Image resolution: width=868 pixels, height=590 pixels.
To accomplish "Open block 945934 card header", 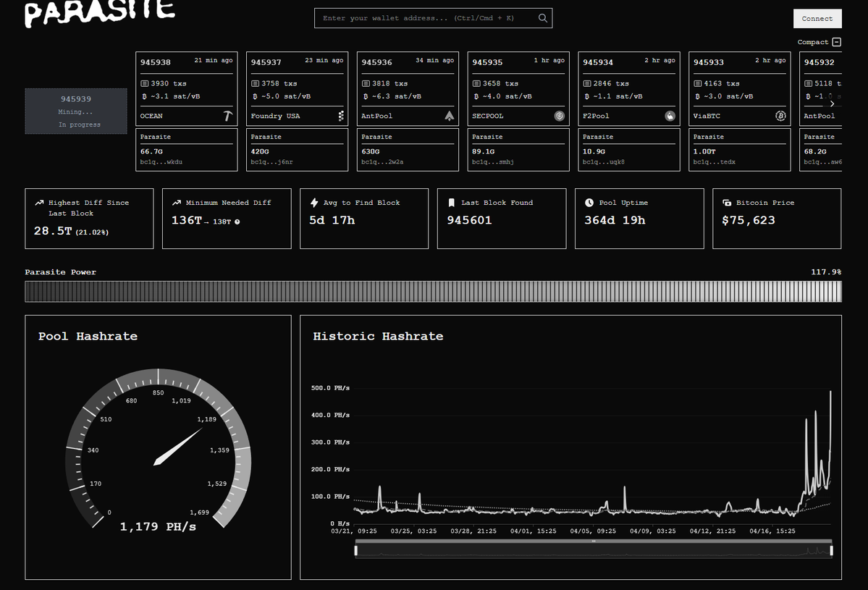I will coord(629,62).
